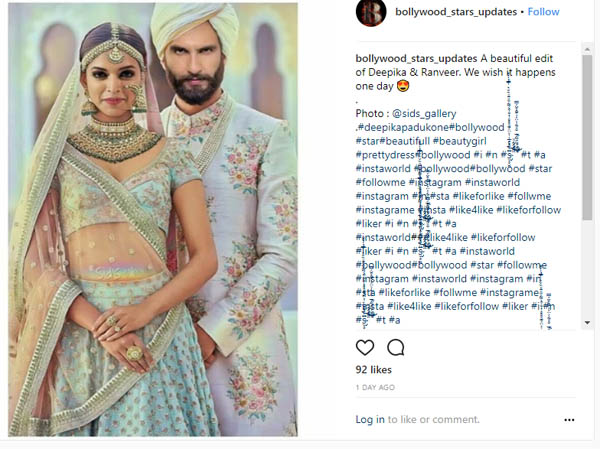600x449 pixels.
Task: Click the caption scrollbar down arrow
Action: click(x=587, y=323)
